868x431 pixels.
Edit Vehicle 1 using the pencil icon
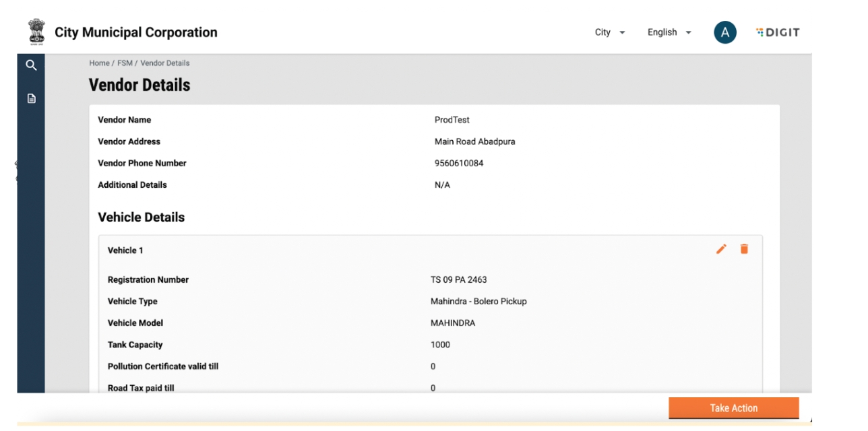click(721, 249)
